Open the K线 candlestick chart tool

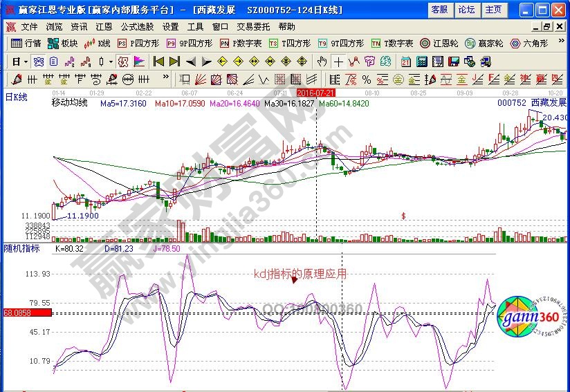(98, 43)
